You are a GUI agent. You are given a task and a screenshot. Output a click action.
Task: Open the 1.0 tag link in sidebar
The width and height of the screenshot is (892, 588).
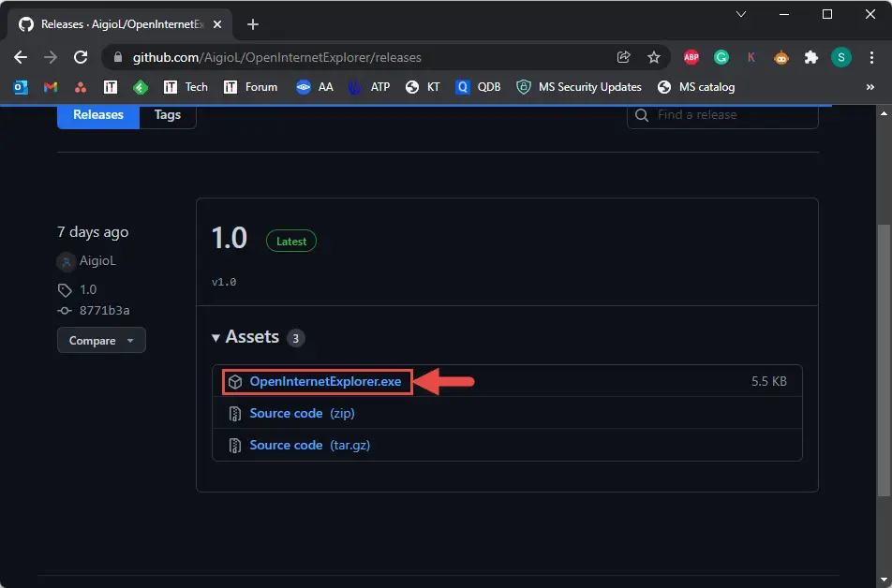(88, 289)
